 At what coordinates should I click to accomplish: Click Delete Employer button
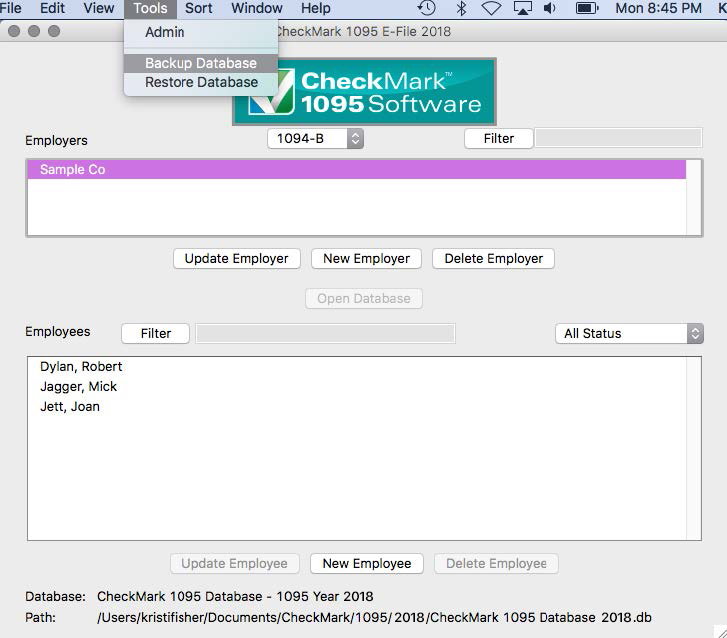[493, 259]
